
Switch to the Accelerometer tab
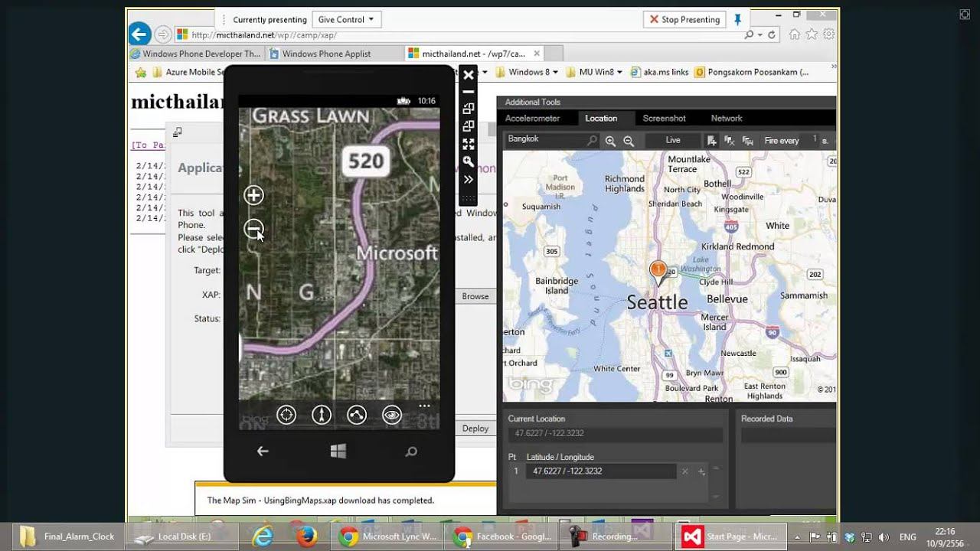532,119
